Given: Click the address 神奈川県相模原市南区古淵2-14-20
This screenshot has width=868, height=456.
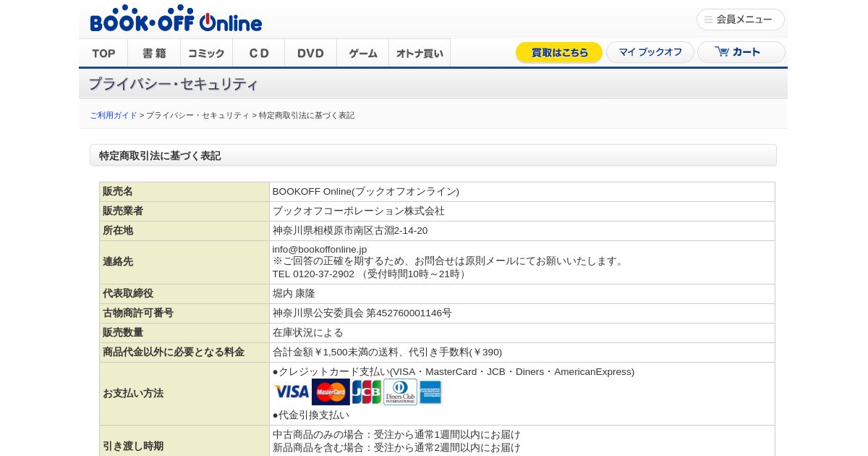Looking at the screenshot, I should (350, 231).
